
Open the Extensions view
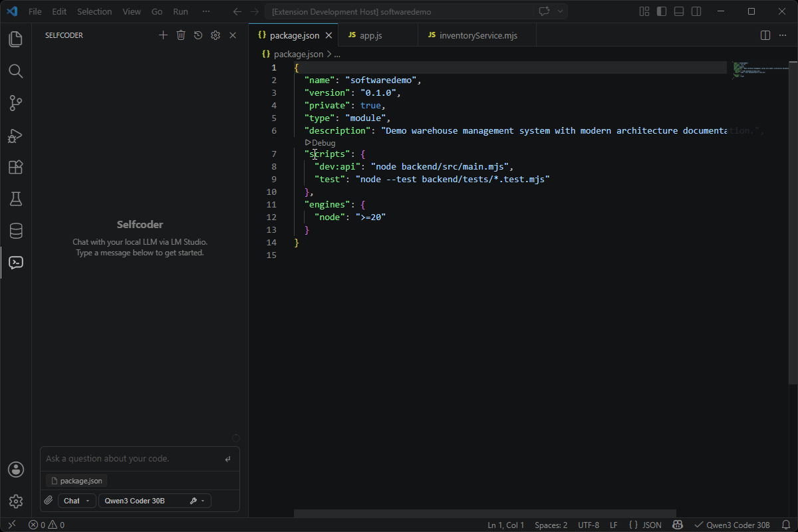(x=16, y=167)
